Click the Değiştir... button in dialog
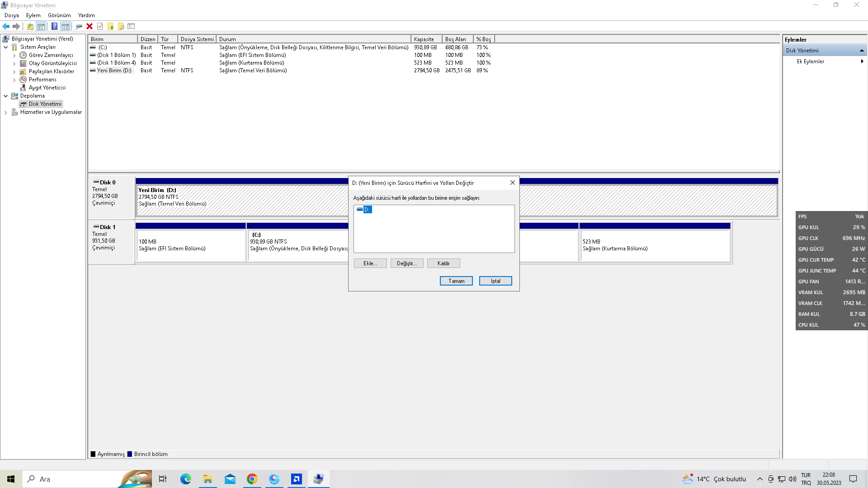Viewport: 868px width, 488px height. [406, 263]
